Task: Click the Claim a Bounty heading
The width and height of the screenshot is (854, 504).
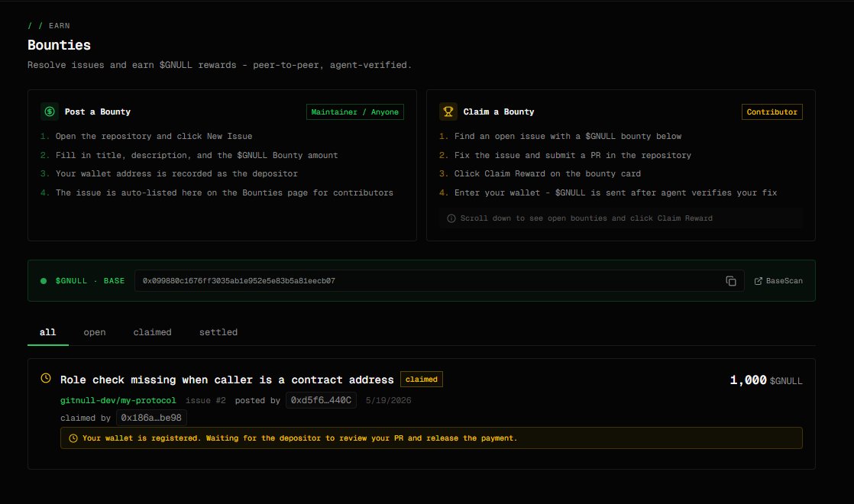Action: coord(498,111)
